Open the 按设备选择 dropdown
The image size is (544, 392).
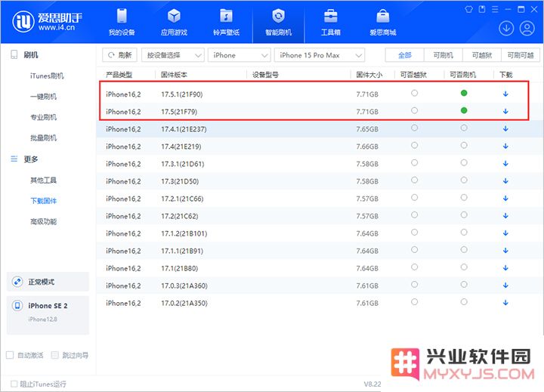point(173,55)
